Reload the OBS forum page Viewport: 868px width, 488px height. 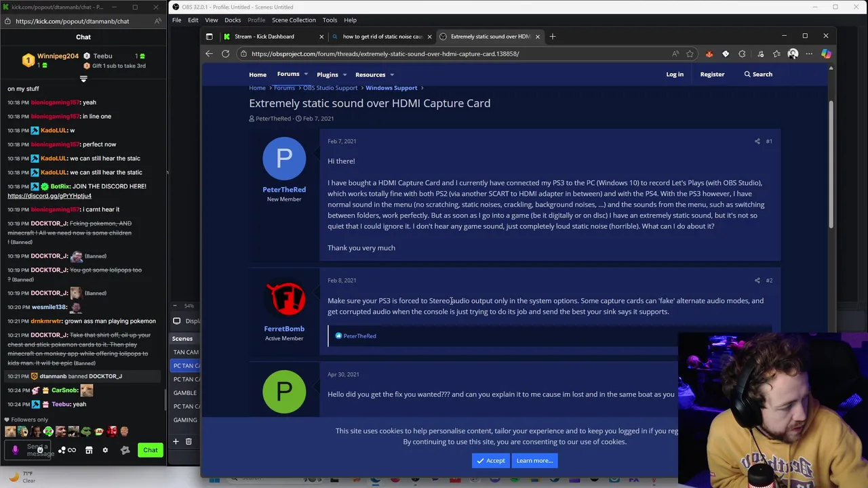pyautogui.click(x=225, y=54)
